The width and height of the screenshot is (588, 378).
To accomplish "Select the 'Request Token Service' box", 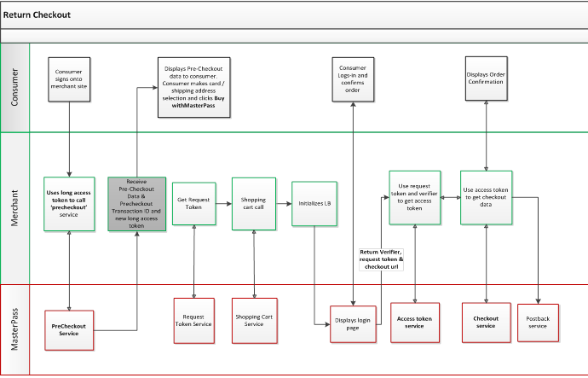I will [x=194, y=321].
